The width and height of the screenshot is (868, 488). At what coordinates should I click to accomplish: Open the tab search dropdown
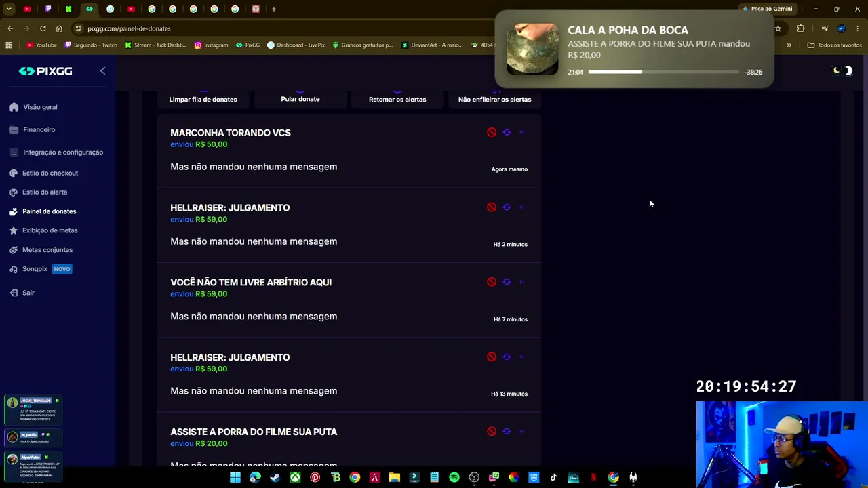[x=9, y=9]
